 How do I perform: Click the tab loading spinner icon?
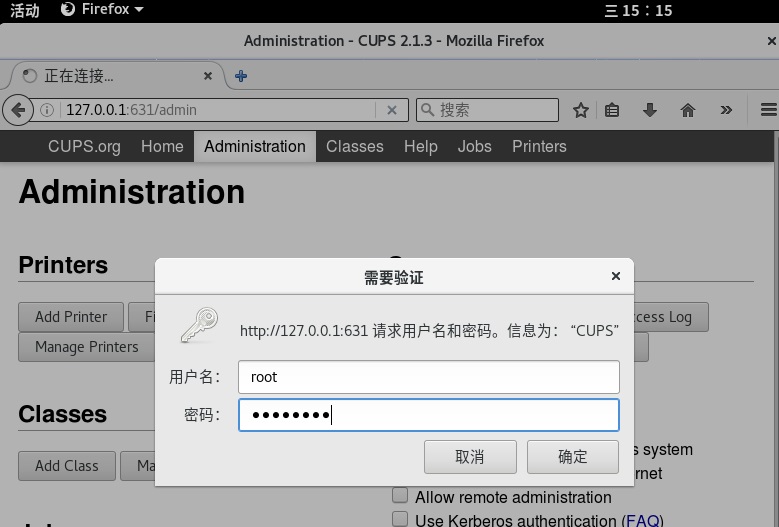pyautogui.click(x=30, y=75)
